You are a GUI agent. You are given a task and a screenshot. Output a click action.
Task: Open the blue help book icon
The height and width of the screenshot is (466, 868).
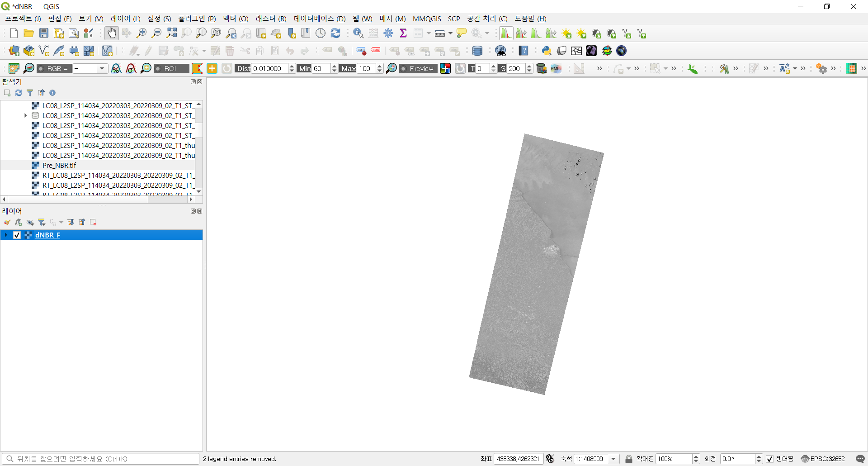click(524, 51)
